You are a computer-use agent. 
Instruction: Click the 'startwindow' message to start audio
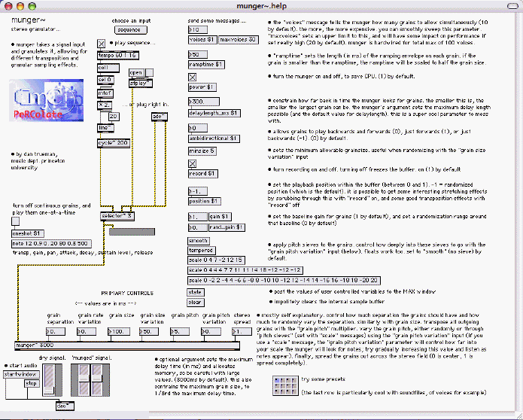[x=22, y=374]
